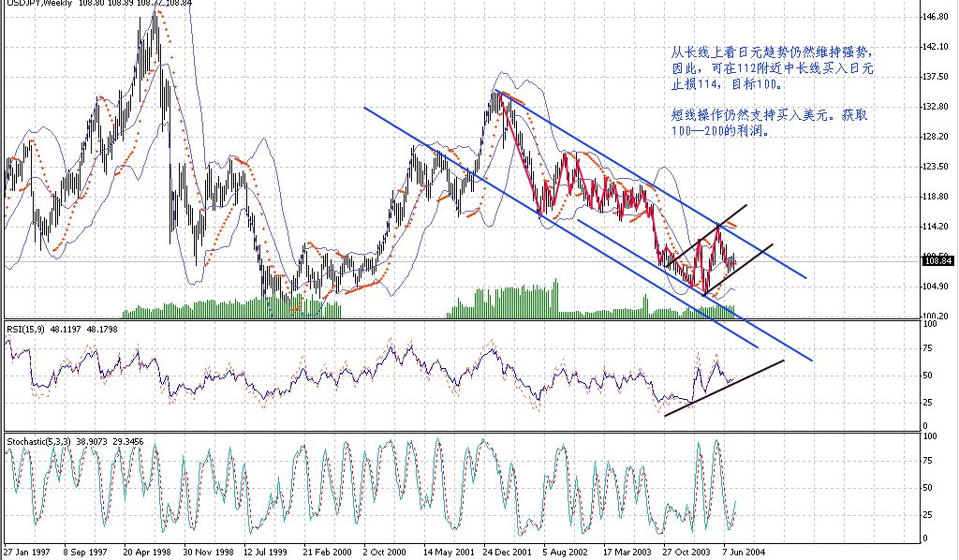Click the 128.20 price axis label
The width and height of the screenshot is (959, 560).
pos(937,137)
